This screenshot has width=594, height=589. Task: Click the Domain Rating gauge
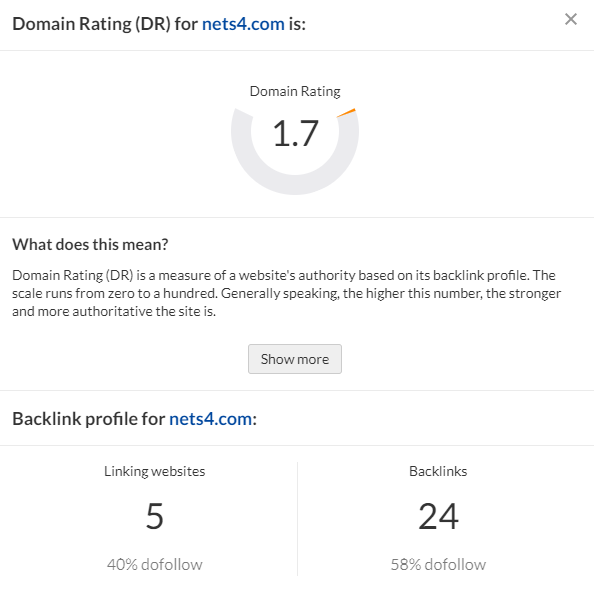pos(295,151)
